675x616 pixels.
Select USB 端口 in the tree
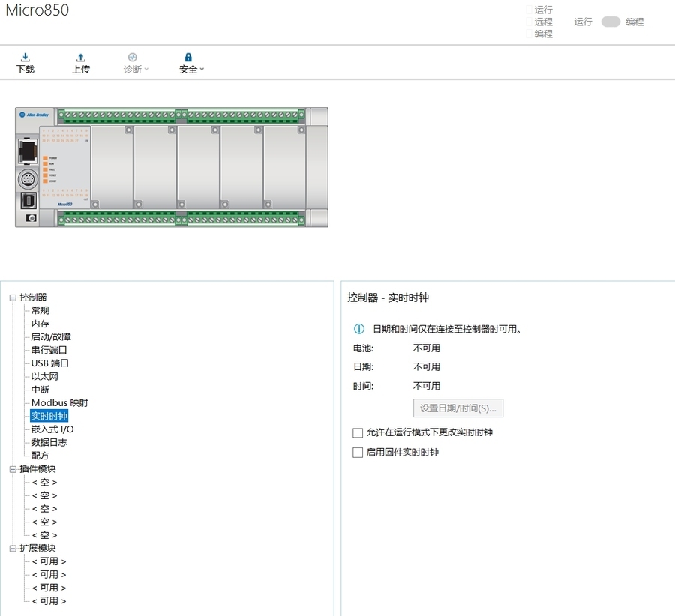pyautogui.click(x=50, y=363)
